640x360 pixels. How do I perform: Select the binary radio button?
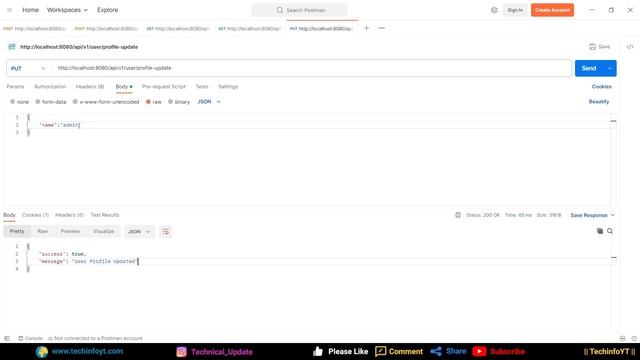click(x=171, y=102)
